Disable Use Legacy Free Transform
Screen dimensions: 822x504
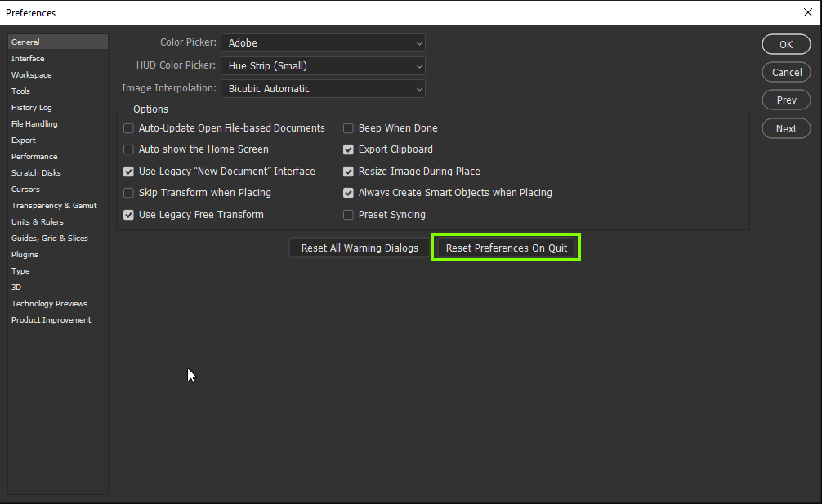(128, 215)
